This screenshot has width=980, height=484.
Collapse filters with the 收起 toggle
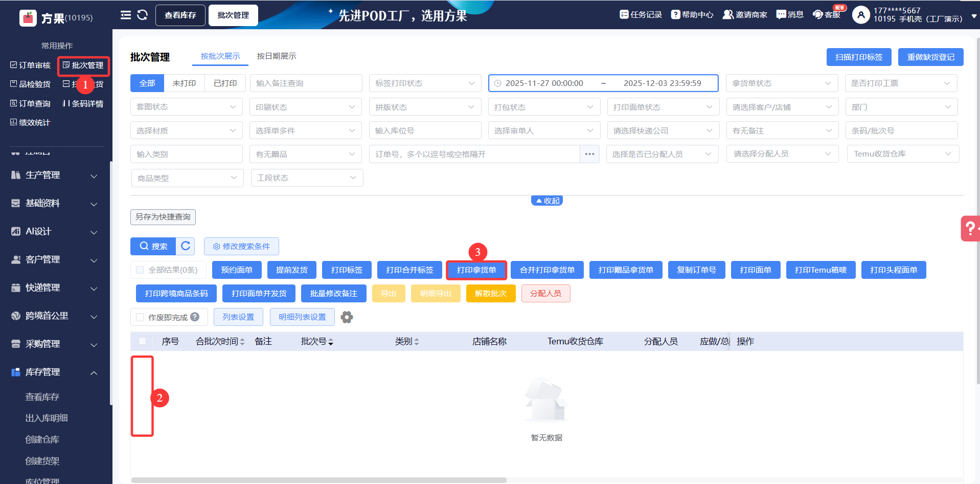click(x=547, y=201)
